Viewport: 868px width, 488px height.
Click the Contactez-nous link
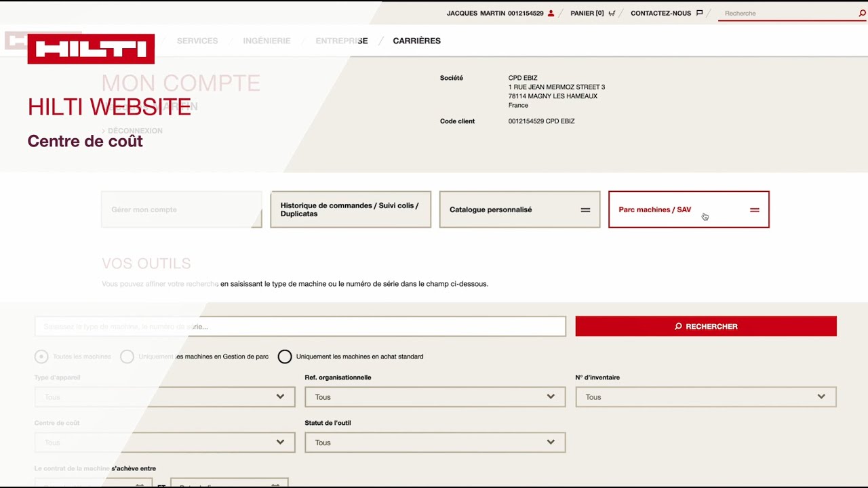pyautogui.click(x=660, y=13)
